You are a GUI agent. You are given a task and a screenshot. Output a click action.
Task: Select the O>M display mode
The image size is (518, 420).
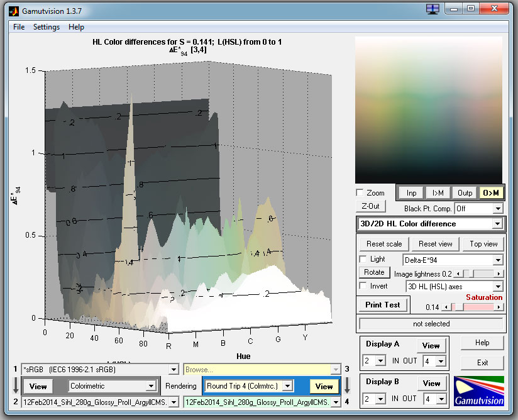pos(491,193)
